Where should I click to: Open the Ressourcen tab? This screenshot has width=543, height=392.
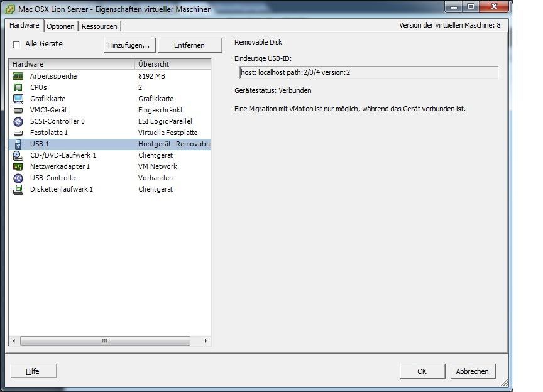point(99,26)
